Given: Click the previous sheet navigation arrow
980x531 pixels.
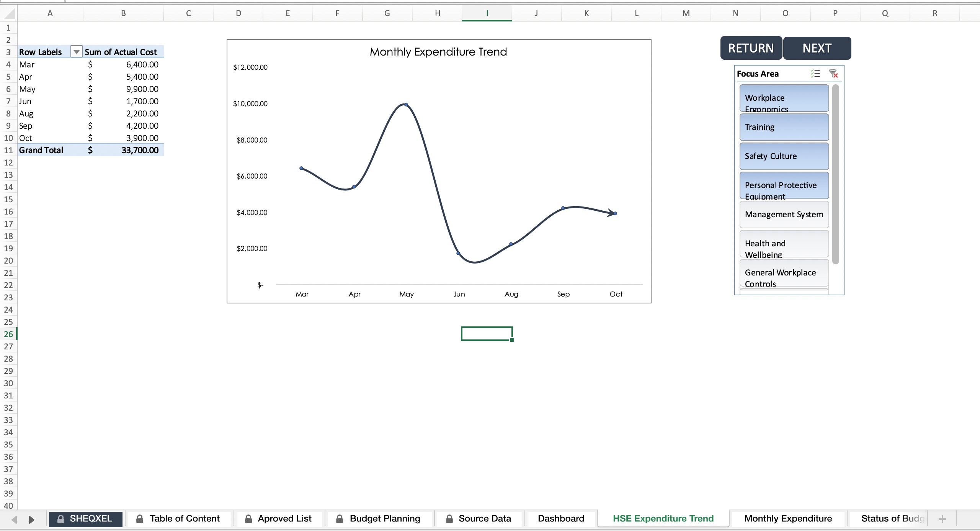Looking at the screenshot, I should point(14,520).
